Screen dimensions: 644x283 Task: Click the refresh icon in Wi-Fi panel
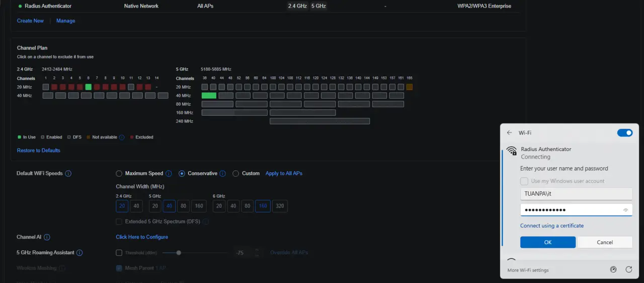coord(629,269)
